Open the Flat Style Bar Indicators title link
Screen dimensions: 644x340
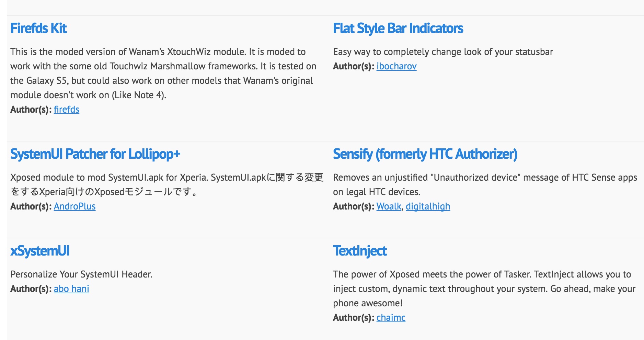(398, 28)
